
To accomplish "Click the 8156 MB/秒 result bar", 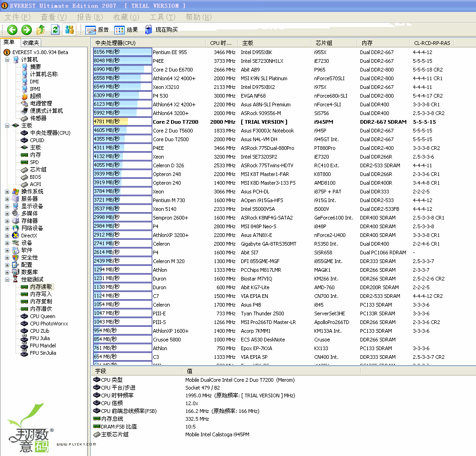I will [x=122, y=52].
